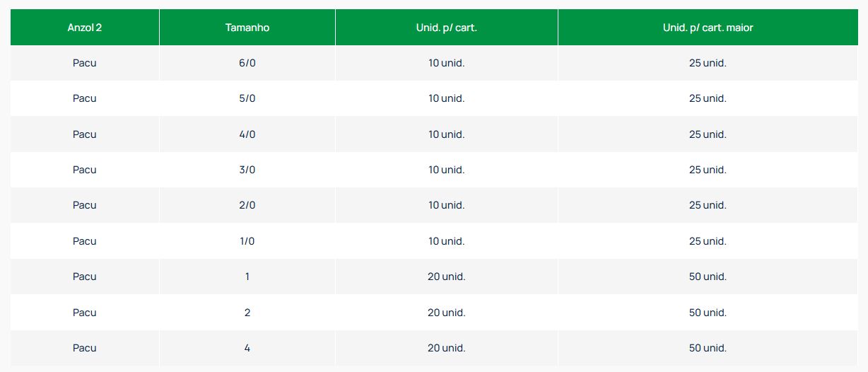Click the Unid. p/ cart. header

447,28
